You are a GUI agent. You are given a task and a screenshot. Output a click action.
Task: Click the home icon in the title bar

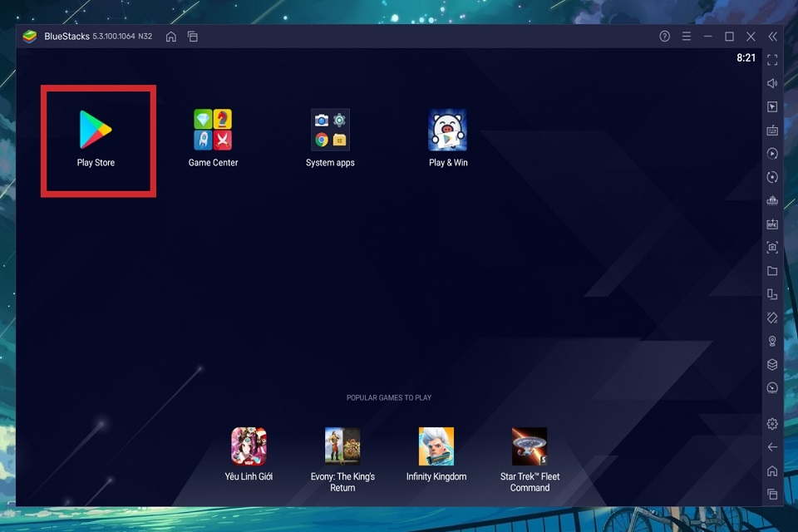pos(171,37)
